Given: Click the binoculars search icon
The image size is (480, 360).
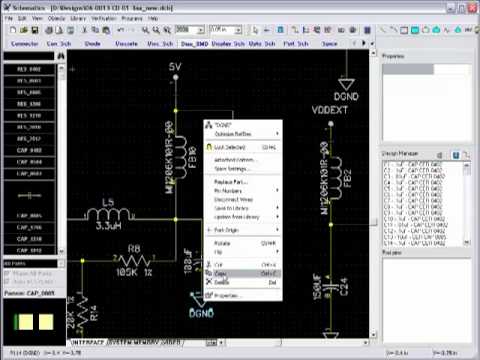Looking at the screenshot, I should coord(61,56).
